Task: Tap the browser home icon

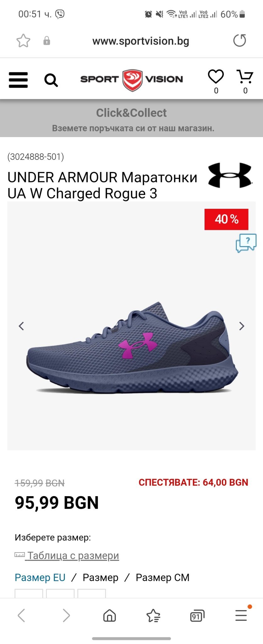Action: tap(110, 615)
